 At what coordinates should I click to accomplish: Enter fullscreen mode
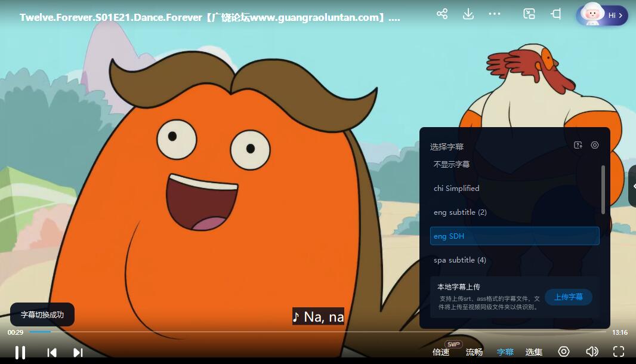coord(619,351)
